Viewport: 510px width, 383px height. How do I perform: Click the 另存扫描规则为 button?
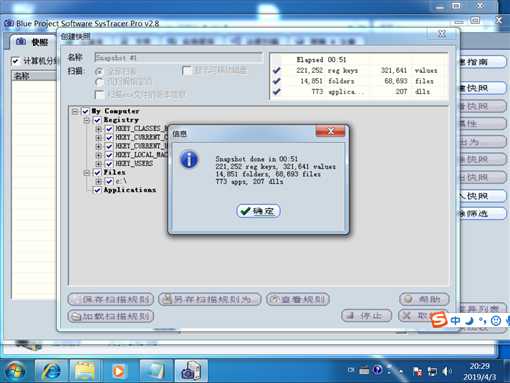210,299
